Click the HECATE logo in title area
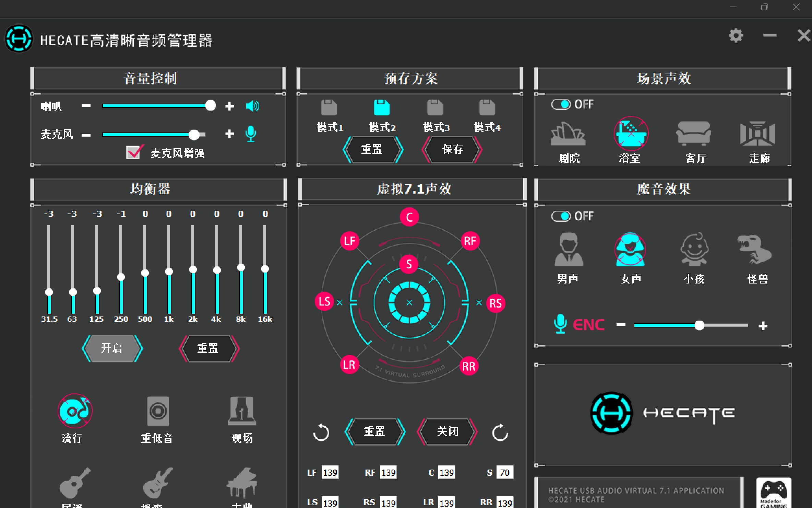The height and width of the screenshot is (508, 812). pyautogui.click(x=19, y=38)
